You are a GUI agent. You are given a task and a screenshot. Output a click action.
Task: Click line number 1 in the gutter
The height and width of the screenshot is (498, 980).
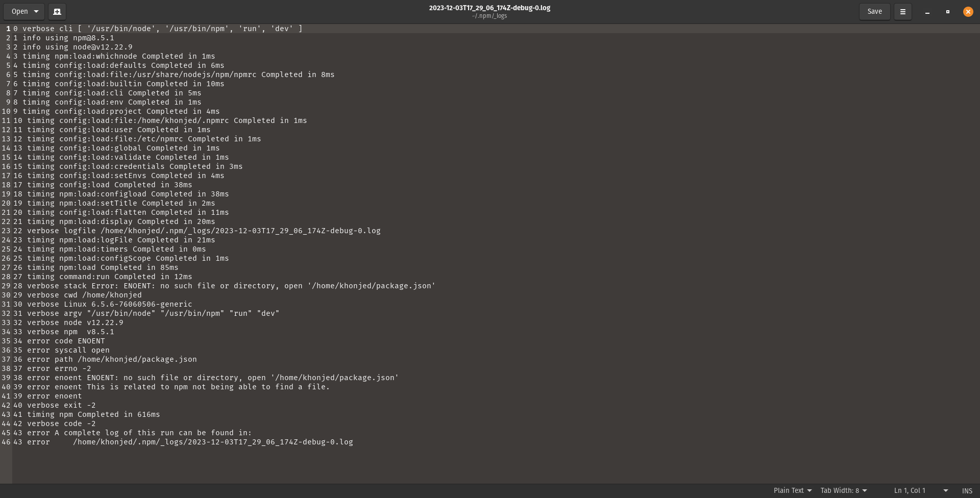(7, 29)
